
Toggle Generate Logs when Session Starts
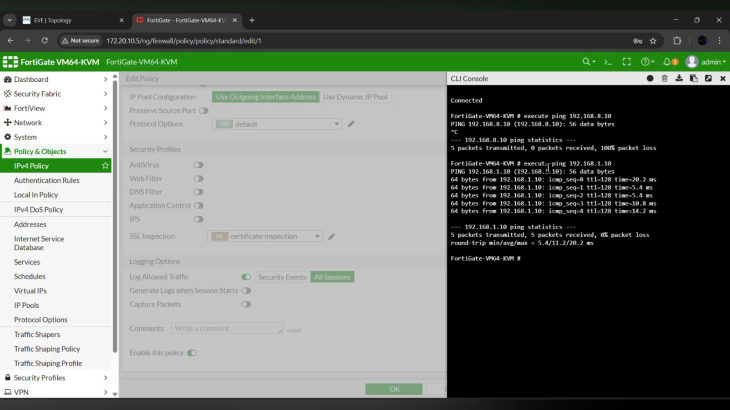[246, 290]
